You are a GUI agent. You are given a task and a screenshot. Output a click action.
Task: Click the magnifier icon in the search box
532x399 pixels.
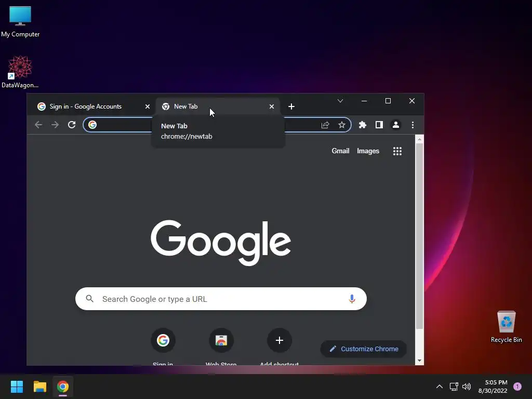tap(89, 299)
